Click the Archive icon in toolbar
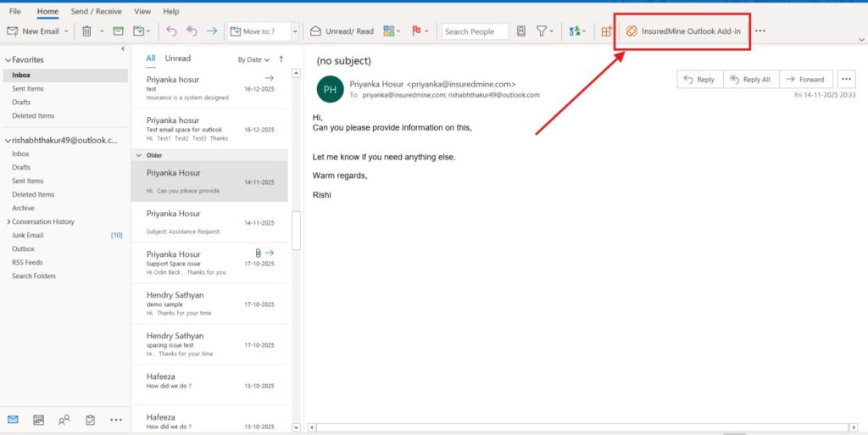This screenshot has height=435, width=868. 116,31
